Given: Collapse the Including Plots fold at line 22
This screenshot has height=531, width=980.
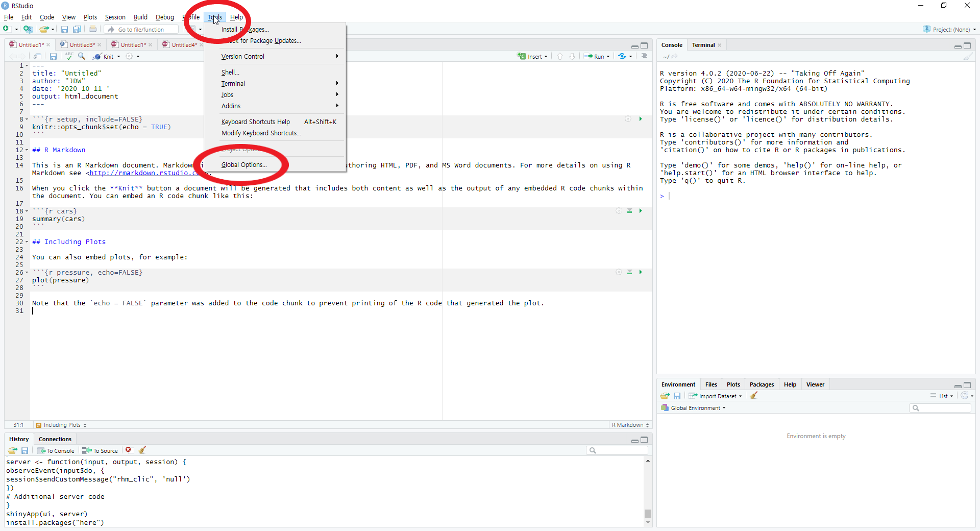Looking at the screenshot, I should [x=27, y=242].
